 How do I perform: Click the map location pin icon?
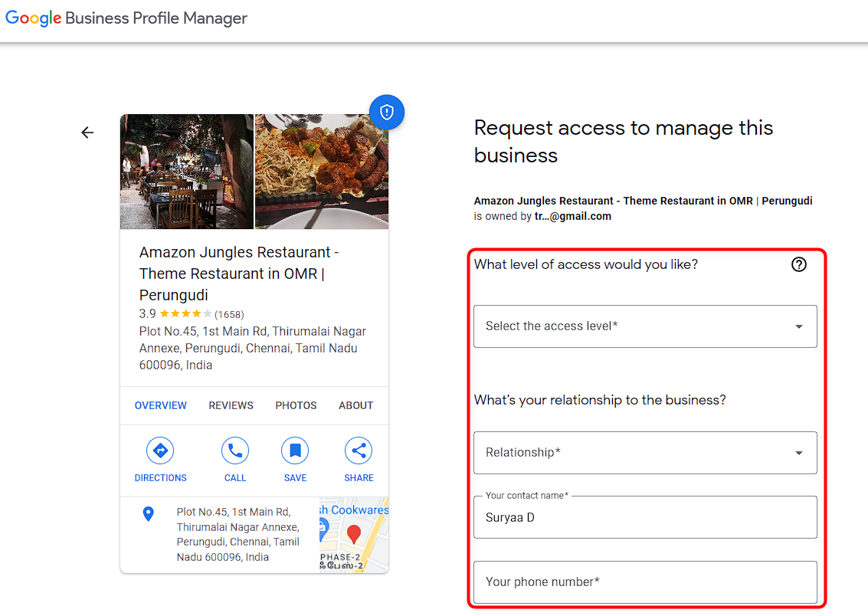[148, 514]
